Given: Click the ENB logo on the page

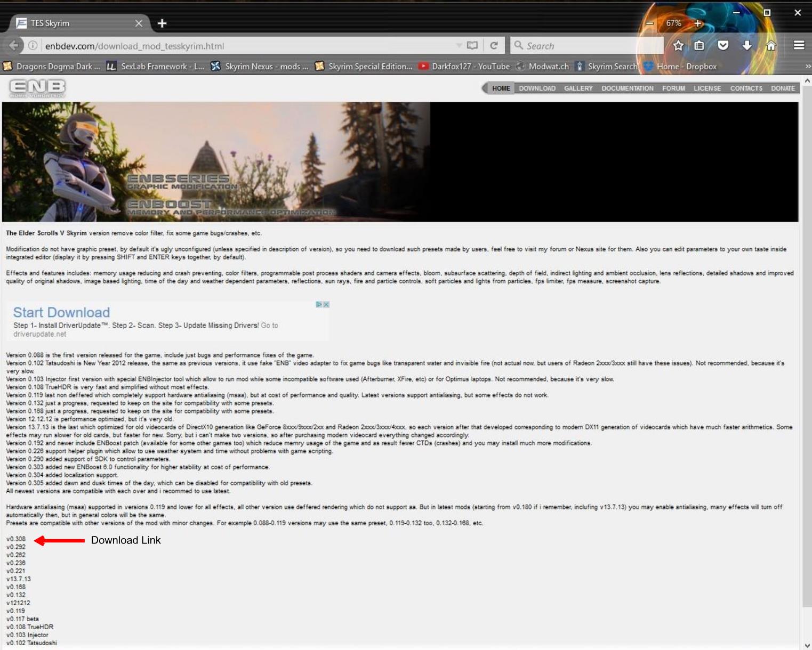Looking at the screenshot, I should click(x=37, y=88).
